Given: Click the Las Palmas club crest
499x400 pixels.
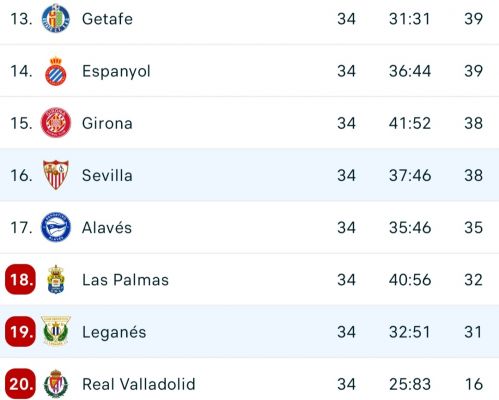Looking at the screenshot, I should coord(56,279).
